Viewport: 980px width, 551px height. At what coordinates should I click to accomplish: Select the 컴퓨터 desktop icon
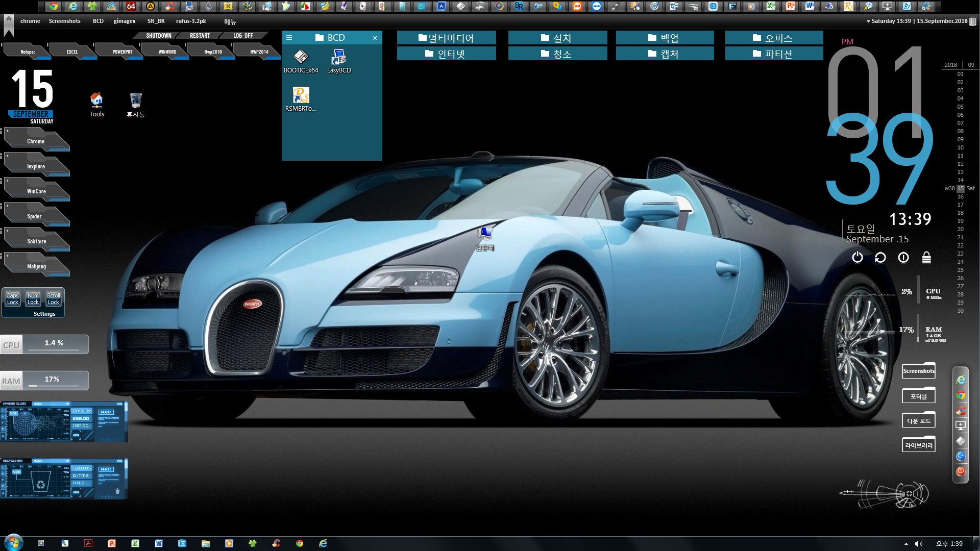point(485,239)
